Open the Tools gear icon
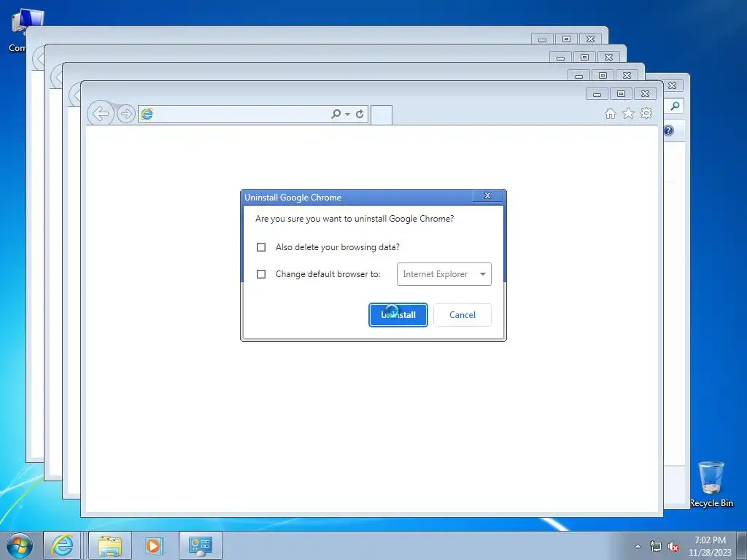Screen dimensions: 747x560 (x=646, y=113)
